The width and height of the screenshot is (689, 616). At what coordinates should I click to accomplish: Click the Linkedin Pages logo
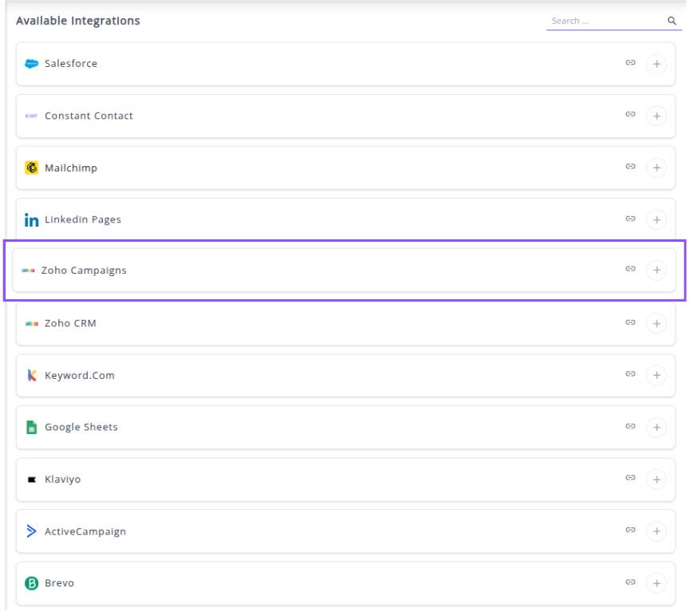click(x=32, y=220)
